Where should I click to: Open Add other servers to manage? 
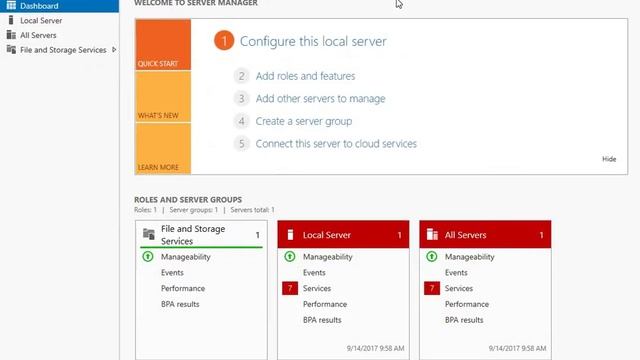pos(320,98)
